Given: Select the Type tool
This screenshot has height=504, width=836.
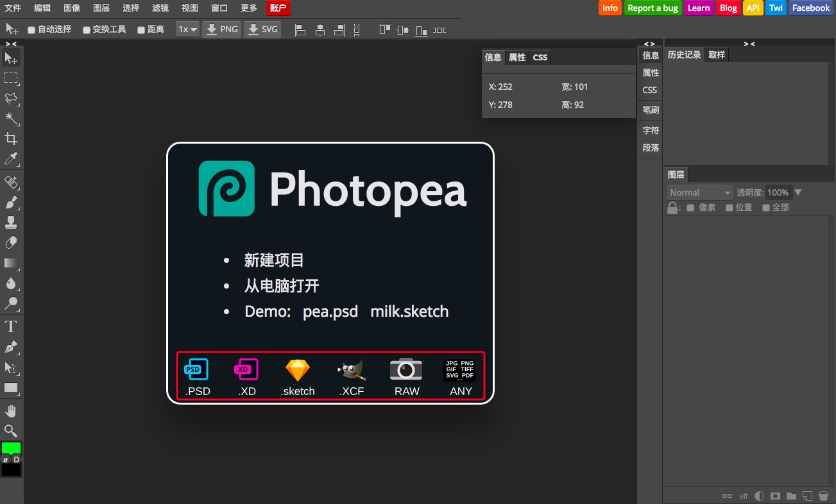Looking at the screenshot, I should click(11, 326).
